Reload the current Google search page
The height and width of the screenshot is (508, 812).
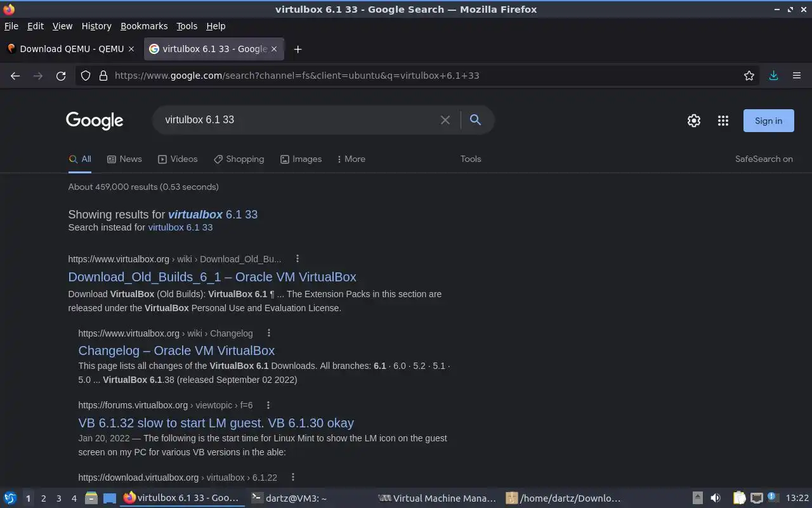(61, 76)
